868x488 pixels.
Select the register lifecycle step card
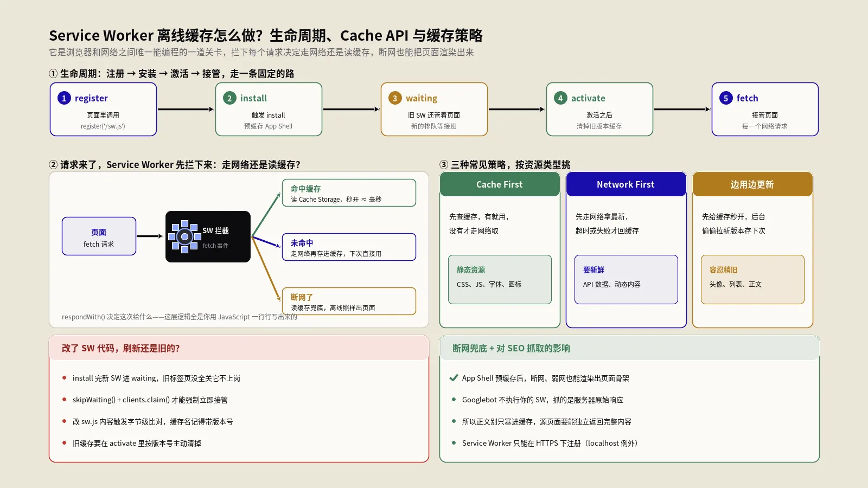(103, 109)
